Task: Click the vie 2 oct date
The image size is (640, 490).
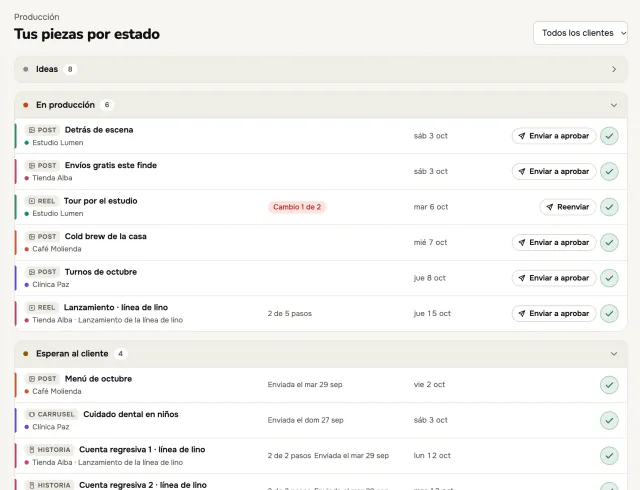Action: [x=429, y=385]
